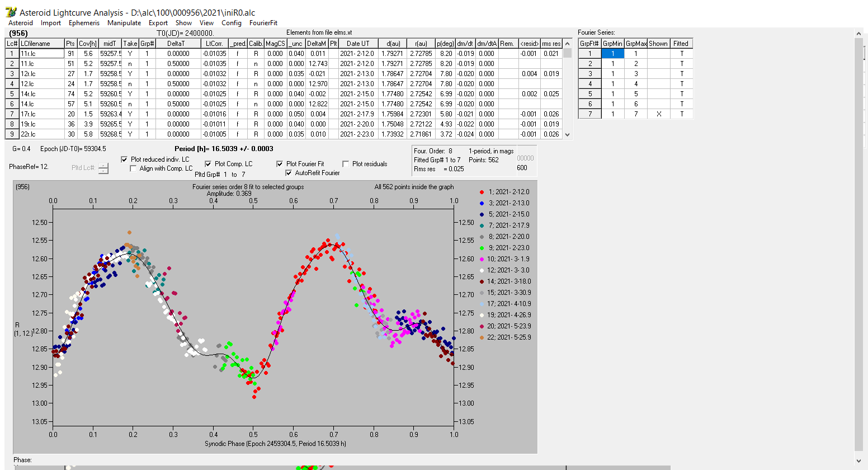The width and height of the screenshot is (868, 470).
Task: Click the Pts column header
Action: (70, 44)
